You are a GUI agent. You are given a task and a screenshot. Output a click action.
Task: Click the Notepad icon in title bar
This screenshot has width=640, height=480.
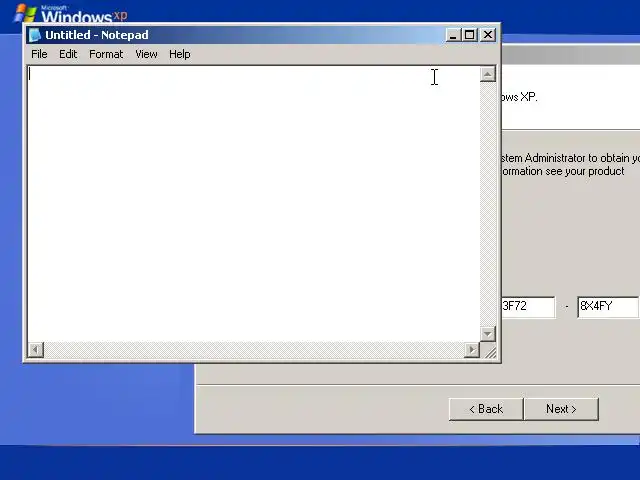[35, 35]
